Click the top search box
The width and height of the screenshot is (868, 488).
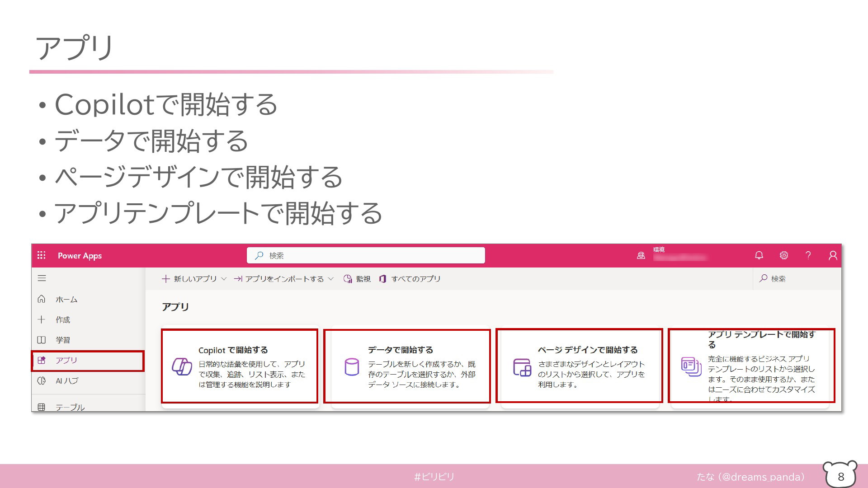point(366,255)
